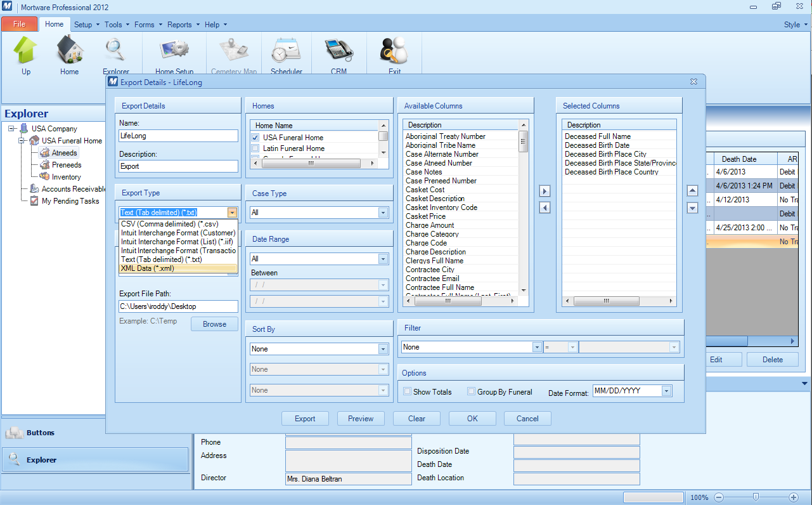Open CRM phone icon in ribbon
The height and width of the screenshot is (505, 812).
click(x=339, y=51)
